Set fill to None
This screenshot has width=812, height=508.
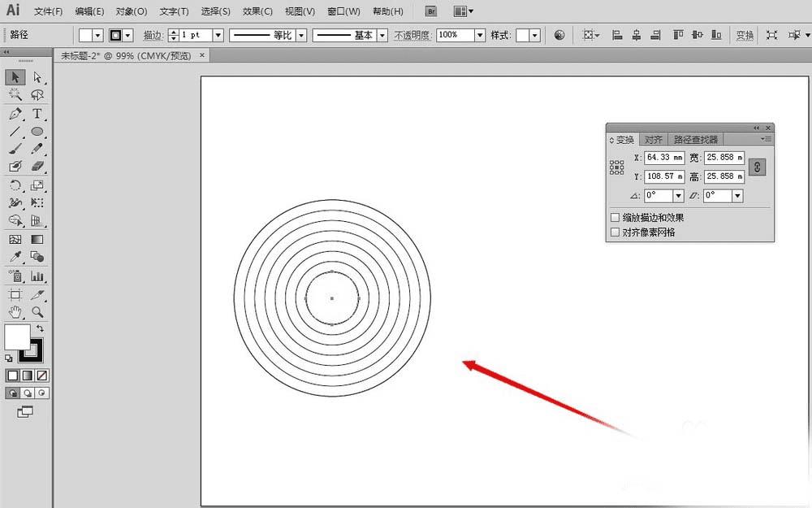point(42,376)
